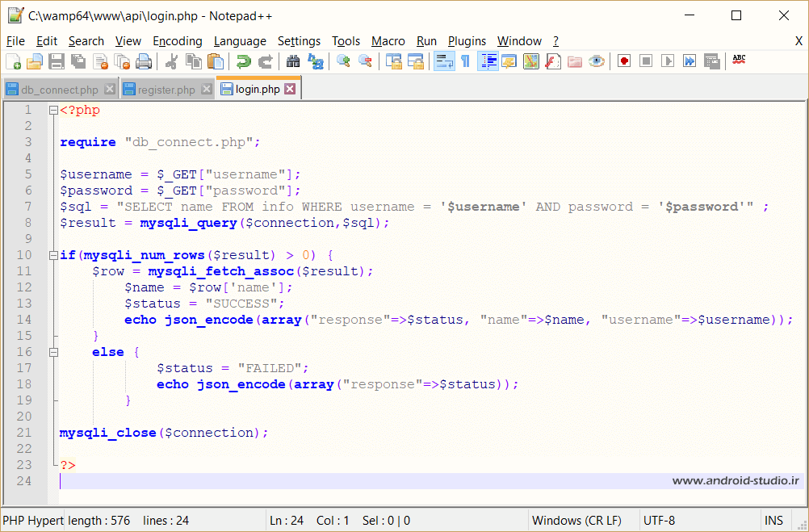Open the Edit menu
The image size is (809, 532).
(x=47, y=41)
